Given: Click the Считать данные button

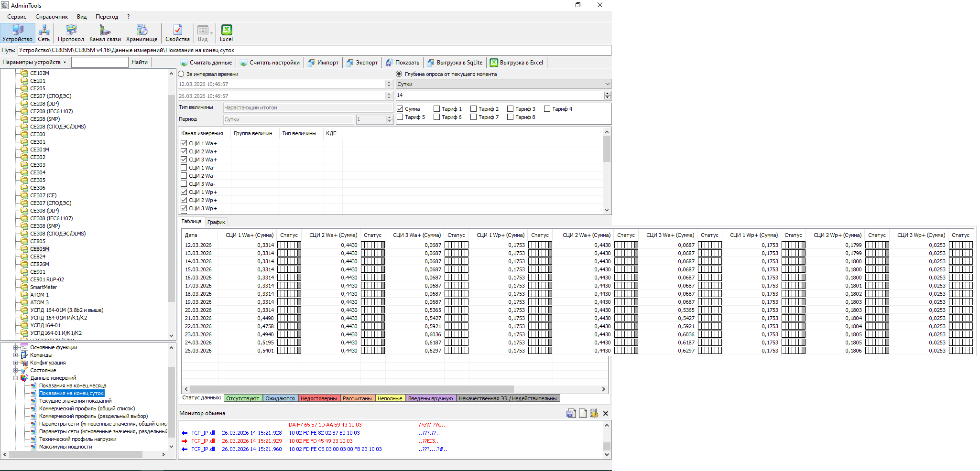Looking at the screenshot, I should (206, 63).
